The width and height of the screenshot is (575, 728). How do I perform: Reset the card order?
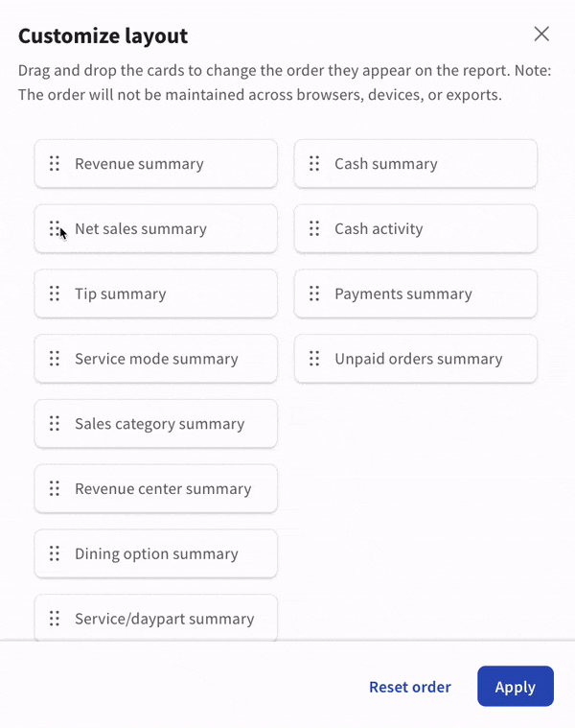pos(410,687)
